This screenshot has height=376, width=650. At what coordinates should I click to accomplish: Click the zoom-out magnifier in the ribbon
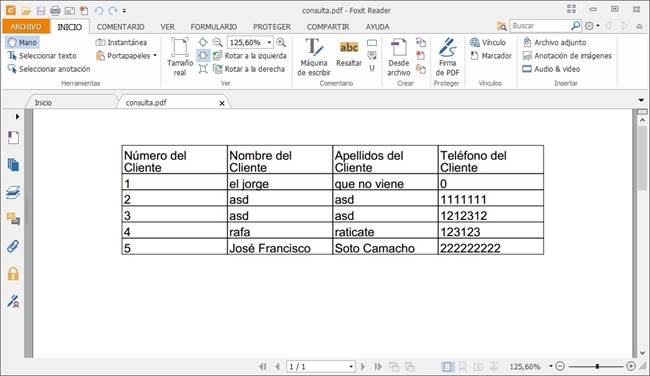(x=218, y=42)
